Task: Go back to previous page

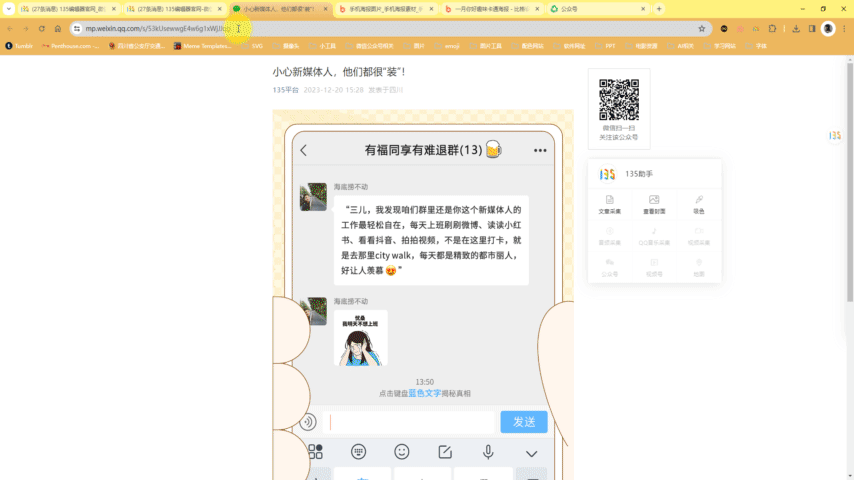Action: point(10,28)
